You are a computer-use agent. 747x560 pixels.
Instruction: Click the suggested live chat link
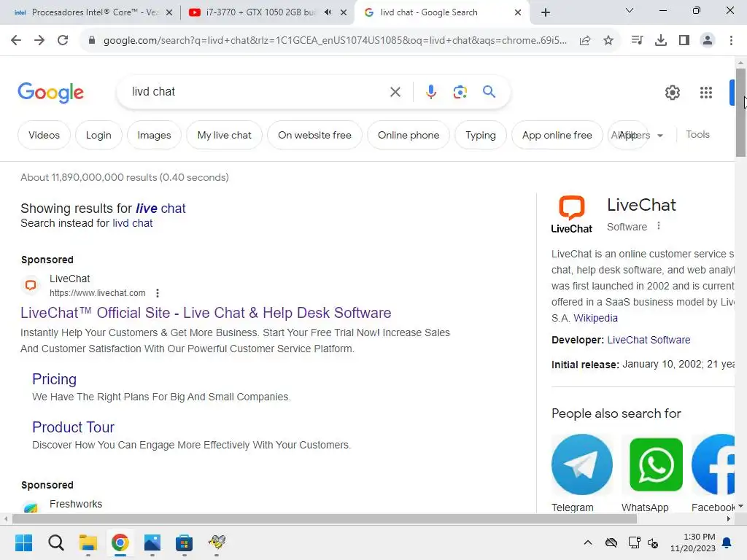click(160, 208)
